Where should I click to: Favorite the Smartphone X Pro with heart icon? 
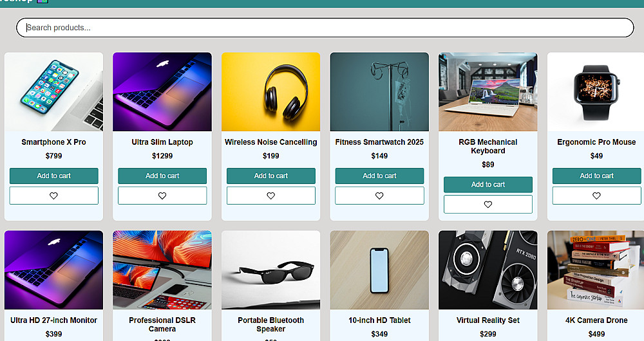tap(54, 196)
